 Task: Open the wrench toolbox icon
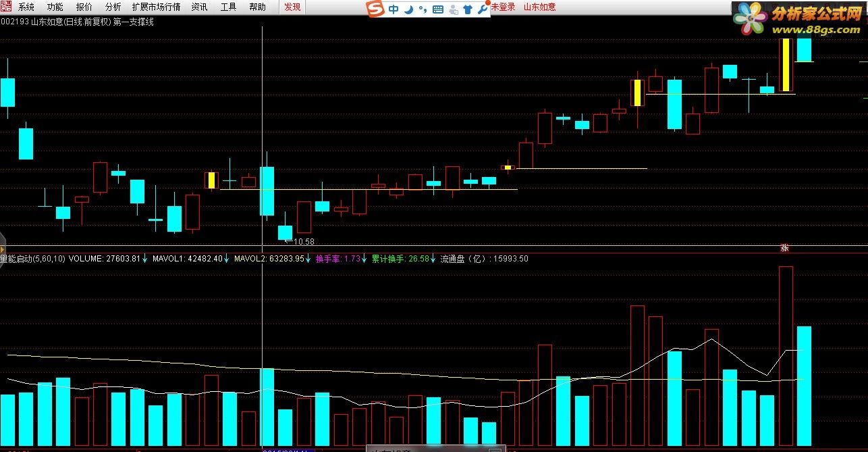click(482, 9)
